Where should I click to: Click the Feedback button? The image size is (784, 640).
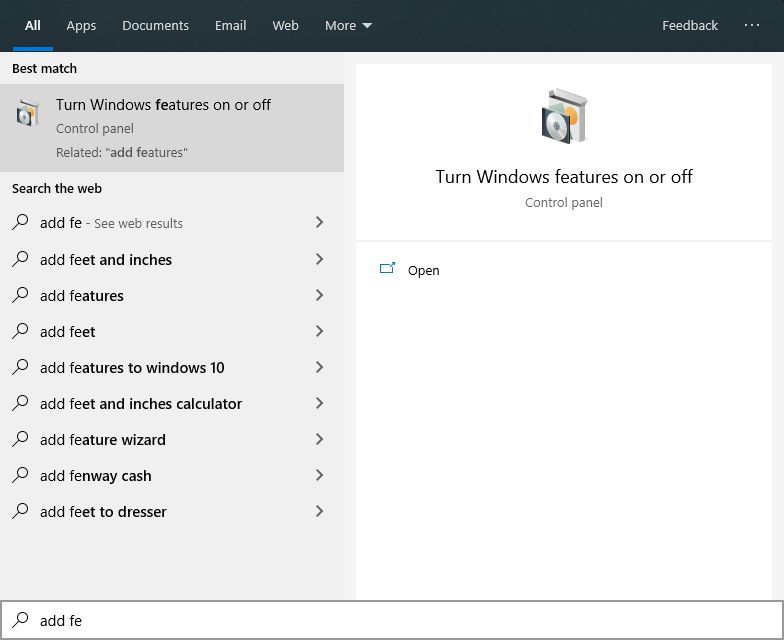pyautogui.click(x=690, y=26)
